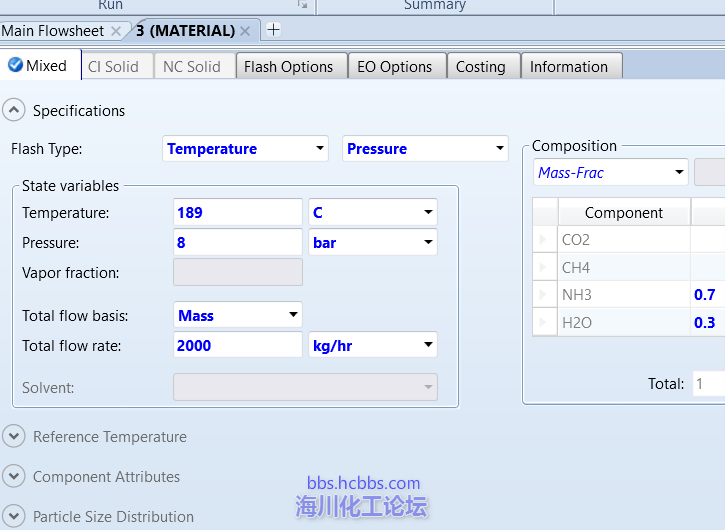Open the Temperature flash type dropdown
The image size is (725, 530).
pos(320,149)
